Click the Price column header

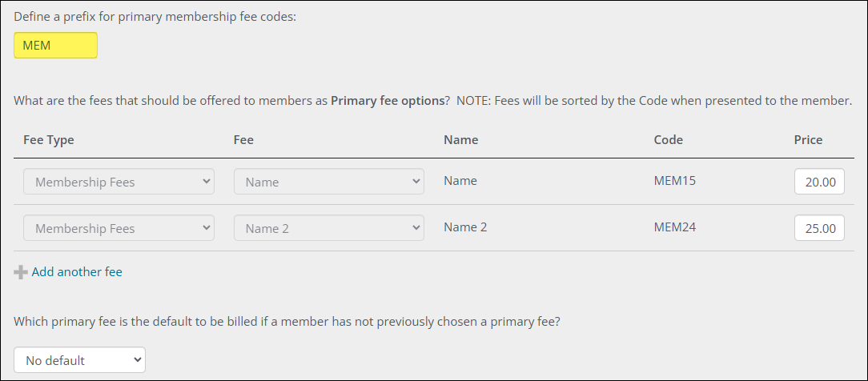click(808, 140)
